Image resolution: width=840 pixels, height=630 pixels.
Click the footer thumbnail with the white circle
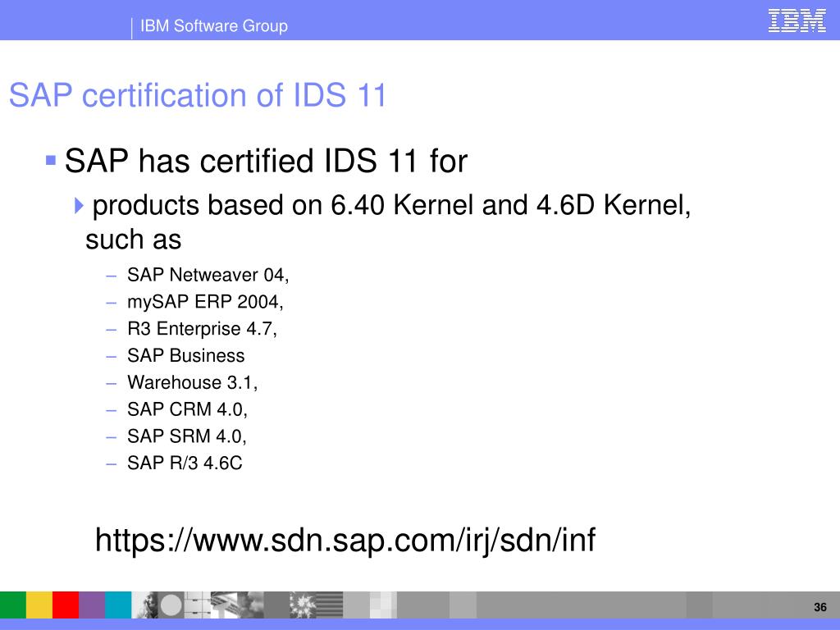pyautogui.click(x=171, y=605)
